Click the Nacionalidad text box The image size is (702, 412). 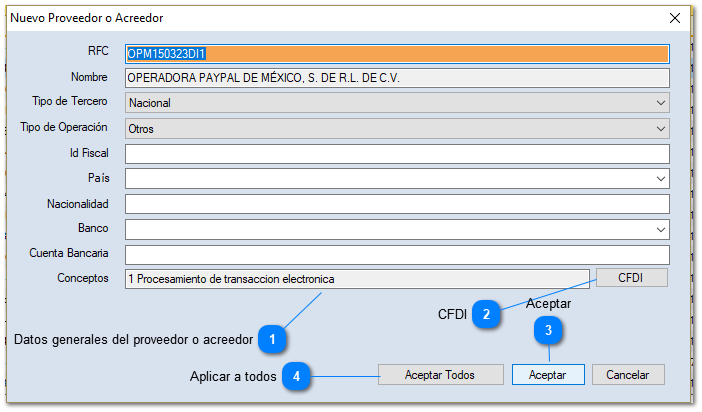pyautogui.click(x=396, y=204)
